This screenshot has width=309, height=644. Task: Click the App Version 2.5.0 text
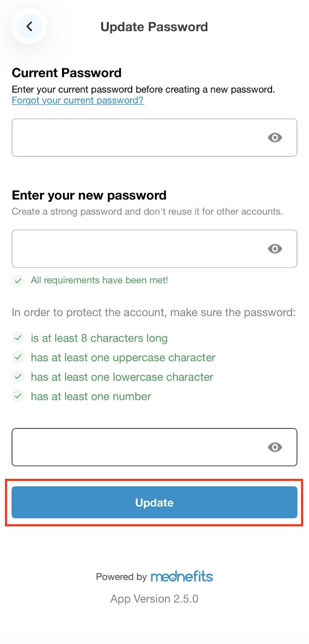[x=154, y=599]
